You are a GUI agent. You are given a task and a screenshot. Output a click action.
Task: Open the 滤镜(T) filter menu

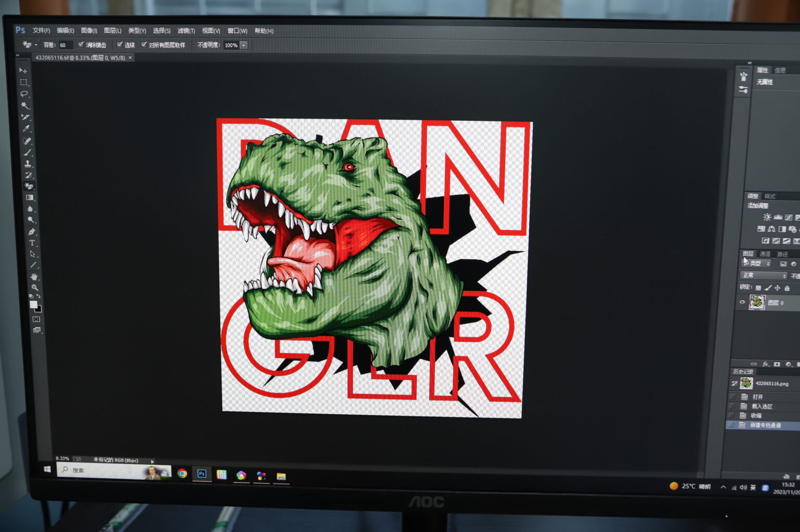click(186, 31)
